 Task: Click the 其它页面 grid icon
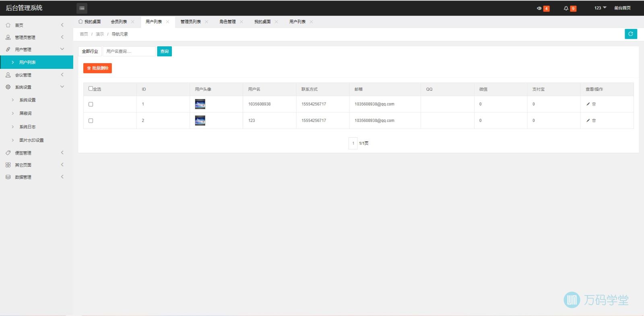coord(8,165)
